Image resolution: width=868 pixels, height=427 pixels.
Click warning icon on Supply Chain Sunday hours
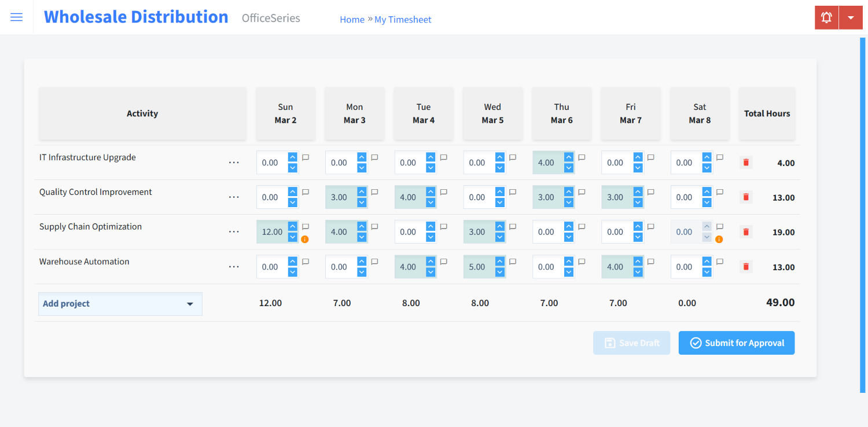(x=306, y=238)
